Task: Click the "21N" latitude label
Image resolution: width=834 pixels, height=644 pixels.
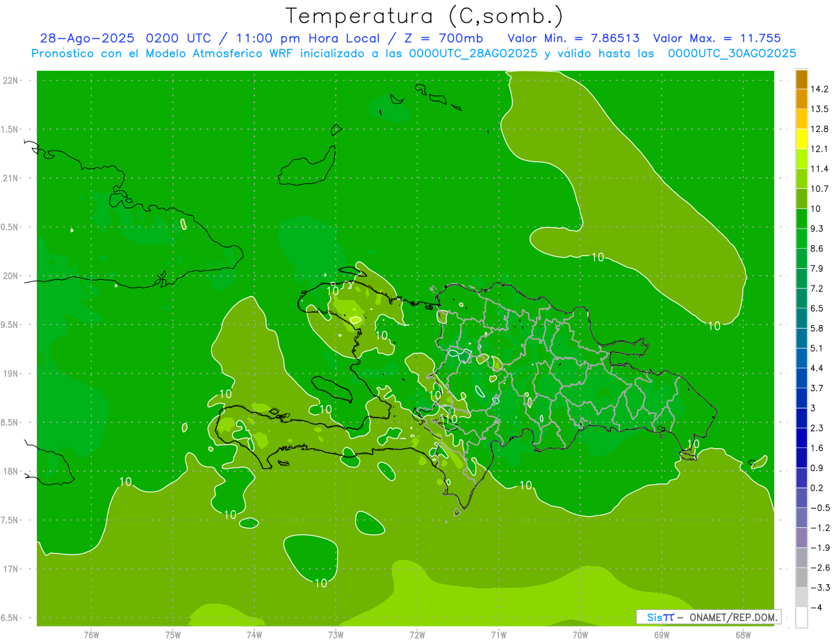Action: click(x=10, y=178)
